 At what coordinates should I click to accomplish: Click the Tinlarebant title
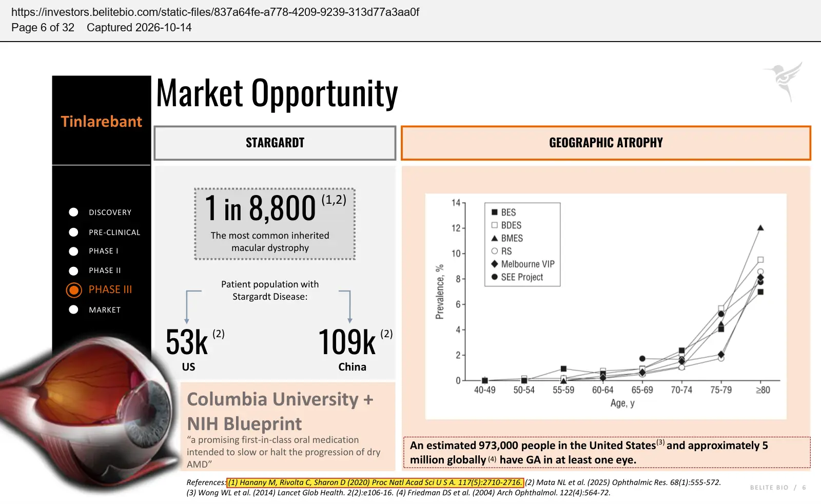pyautogui.click(x=101, y=122)
